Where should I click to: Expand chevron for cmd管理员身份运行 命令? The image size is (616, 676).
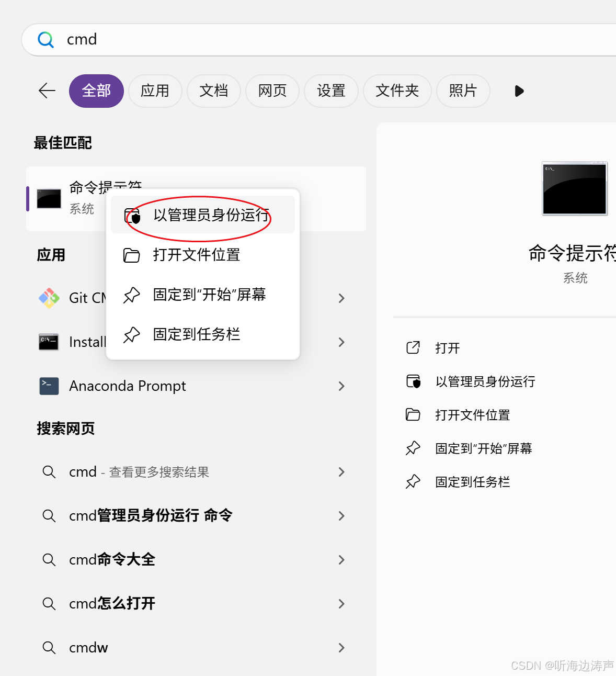coord(341,516)
